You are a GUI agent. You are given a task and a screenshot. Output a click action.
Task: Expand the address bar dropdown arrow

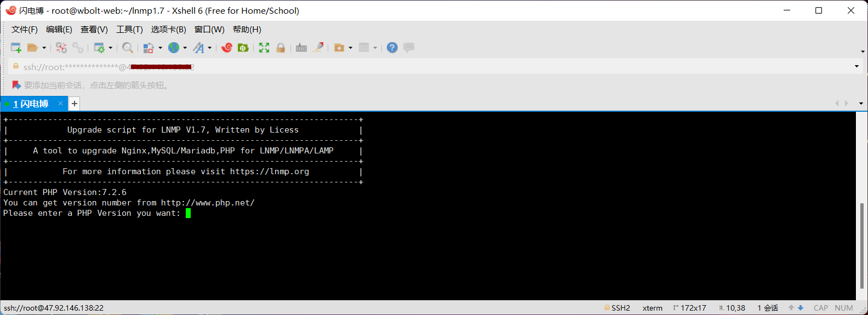click(x=856, y=67)
